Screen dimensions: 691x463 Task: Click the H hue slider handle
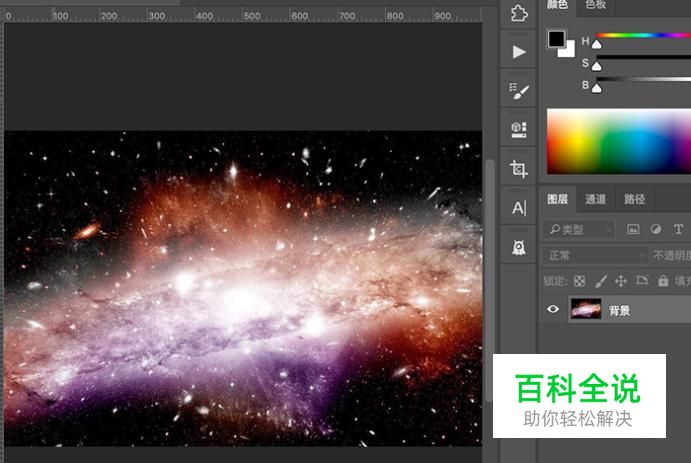(596, 44)
